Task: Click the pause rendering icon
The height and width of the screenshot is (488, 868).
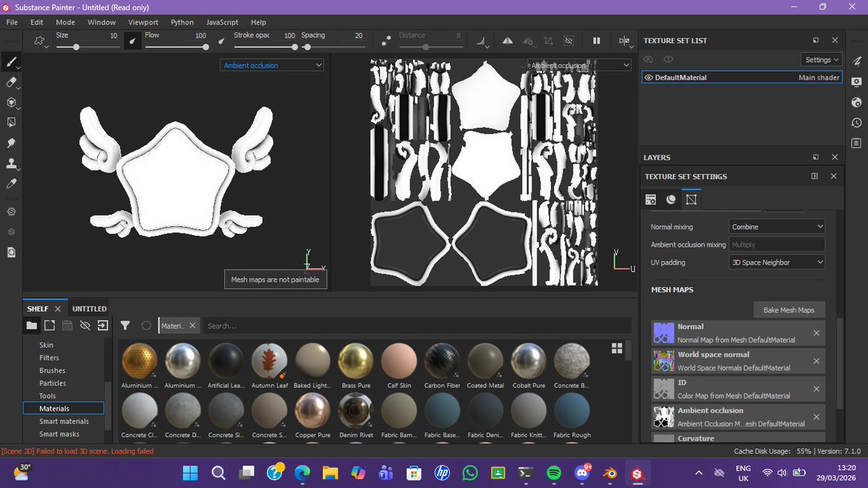Action: (x=596, y=41)
